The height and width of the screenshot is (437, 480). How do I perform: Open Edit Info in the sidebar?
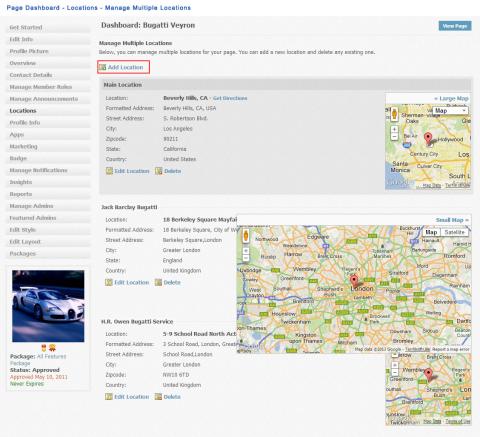[x=48, y=39]
